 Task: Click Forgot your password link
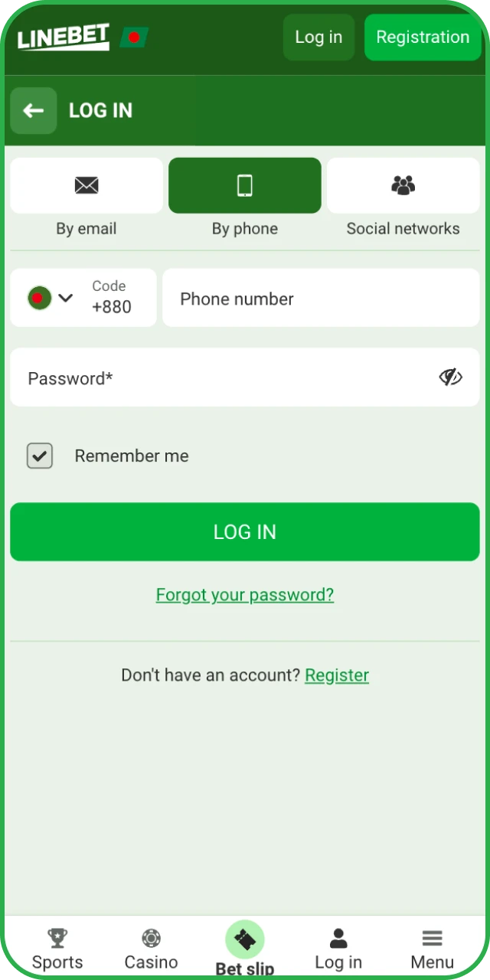coord(245,595)
